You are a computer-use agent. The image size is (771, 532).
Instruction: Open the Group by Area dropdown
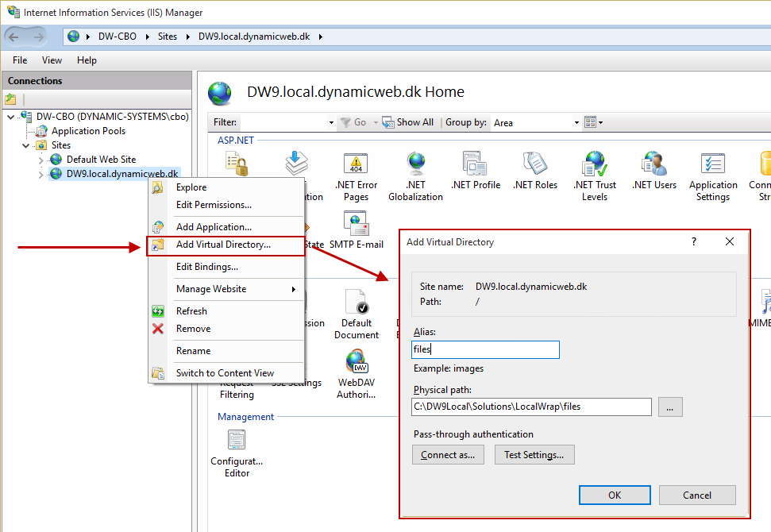tap(577, 123)
